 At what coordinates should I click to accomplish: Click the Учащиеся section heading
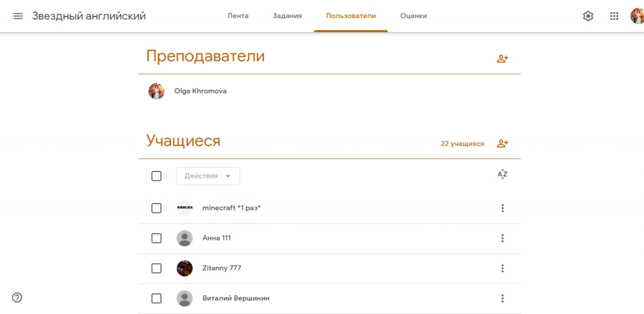point(183,141)
